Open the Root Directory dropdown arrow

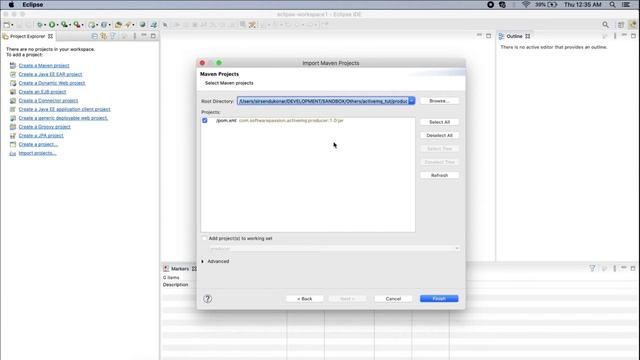point(411,101)
